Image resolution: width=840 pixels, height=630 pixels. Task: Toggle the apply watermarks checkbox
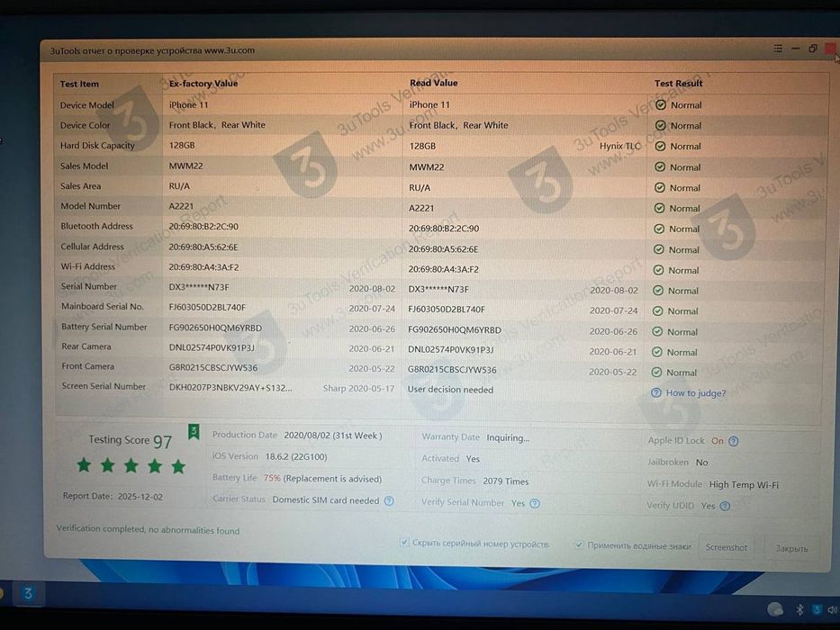pyautogui.click(x=579, y=545)
